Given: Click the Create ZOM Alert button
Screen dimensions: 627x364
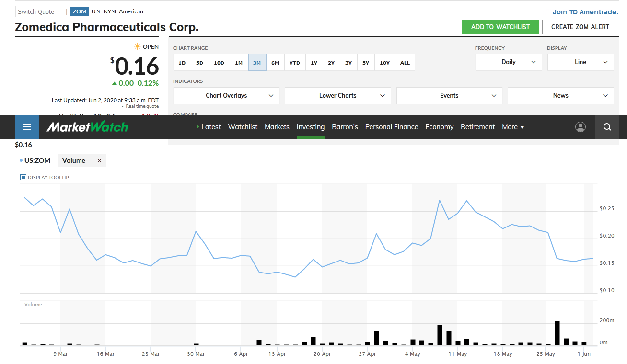Looking at the screenshot, I should tap(580, 27).
